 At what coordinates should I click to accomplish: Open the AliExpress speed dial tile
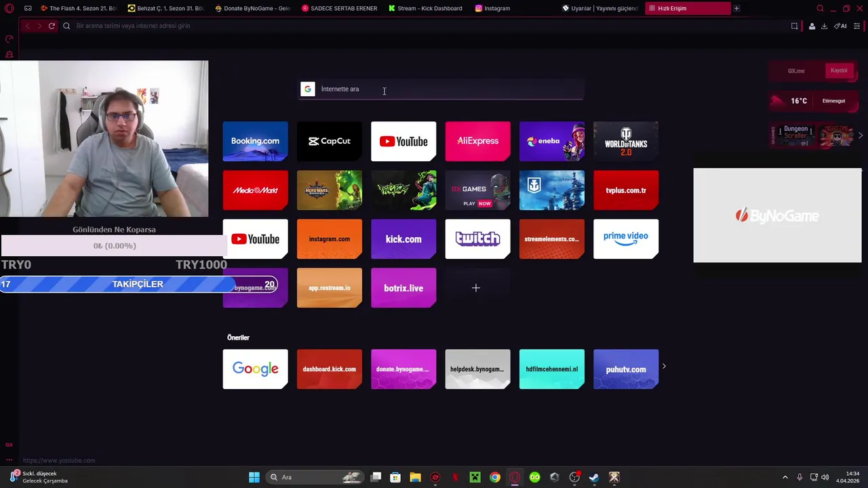[477, 141]
